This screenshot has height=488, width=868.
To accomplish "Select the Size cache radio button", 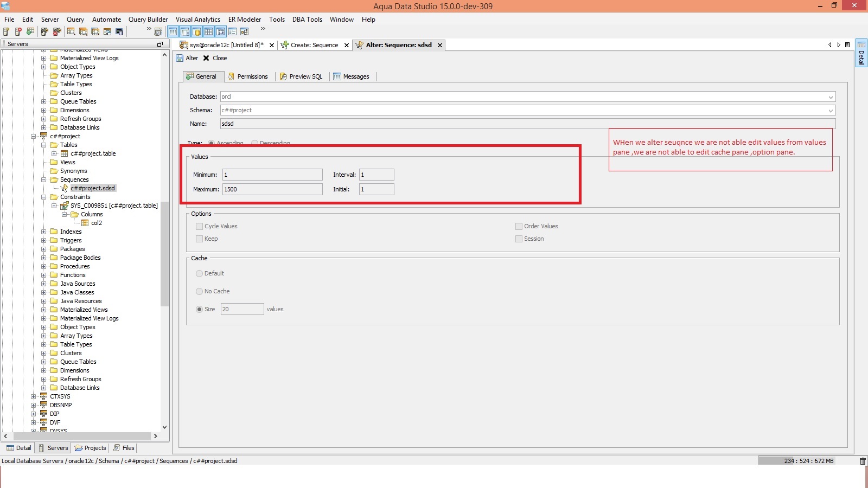I will (x=199, y=309).
